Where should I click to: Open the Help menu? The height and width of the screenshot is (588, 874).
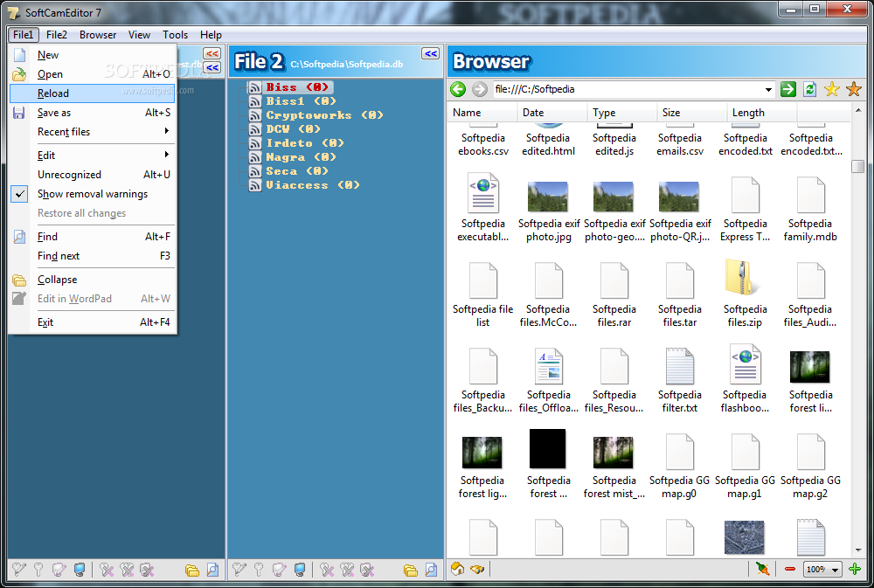pos(211,35)
